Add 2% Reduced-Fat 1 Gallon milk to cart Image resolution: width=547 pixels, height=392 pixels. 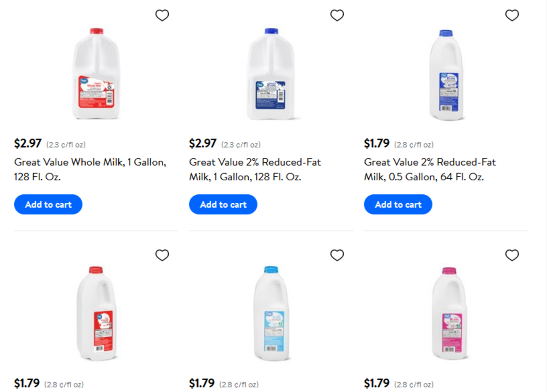(223, 204)
